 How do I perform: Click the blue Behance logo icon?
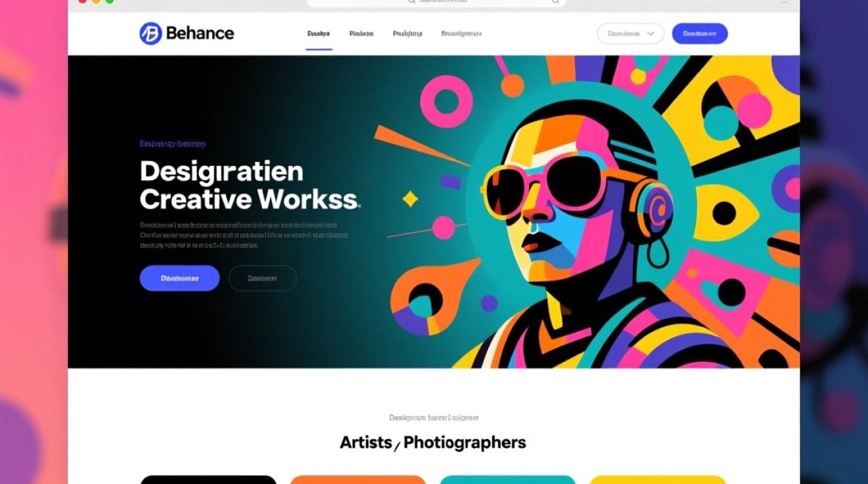(150, 34)
